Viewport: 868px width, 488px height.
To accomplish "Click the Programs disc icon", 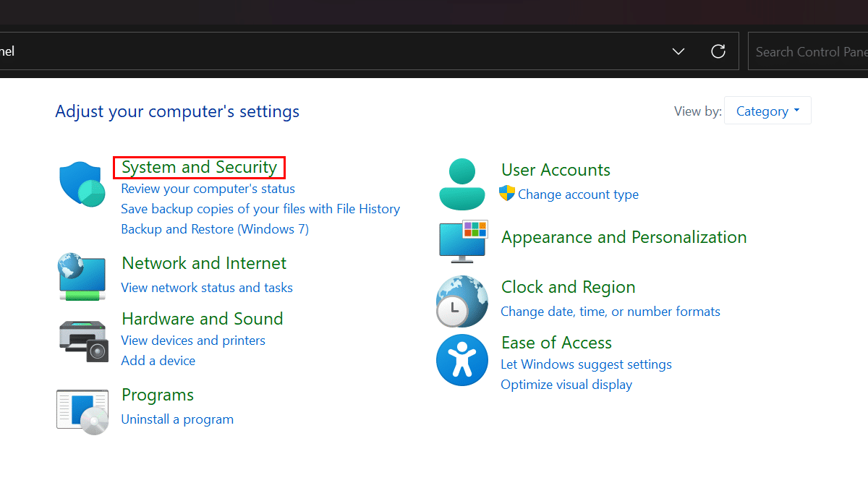I will [82, 411].
